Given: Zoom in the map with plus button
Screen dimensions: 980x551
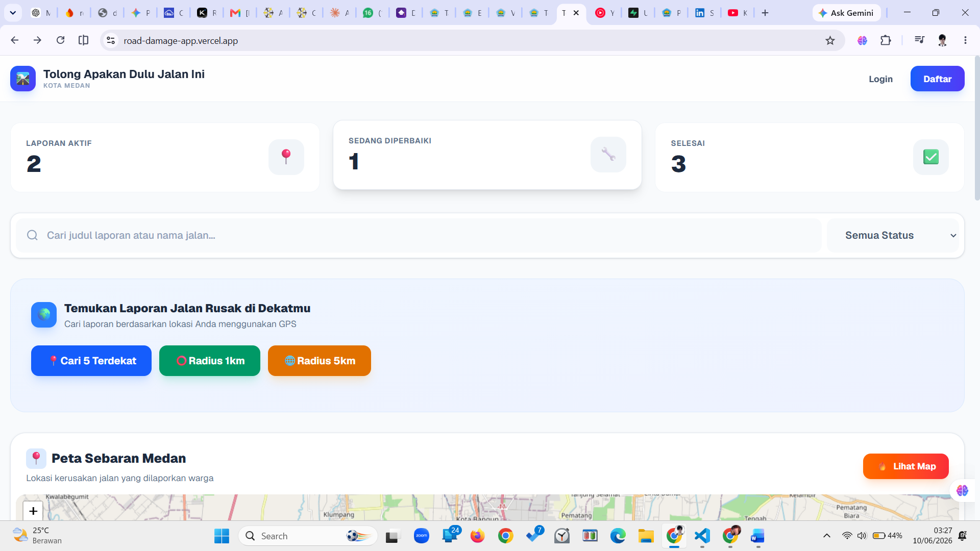Looking at the screenshot, I should [x=33, y=511].
